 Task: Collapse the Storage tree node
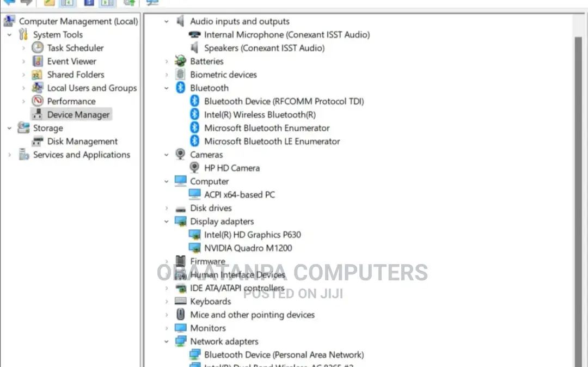tap(9, 128)
